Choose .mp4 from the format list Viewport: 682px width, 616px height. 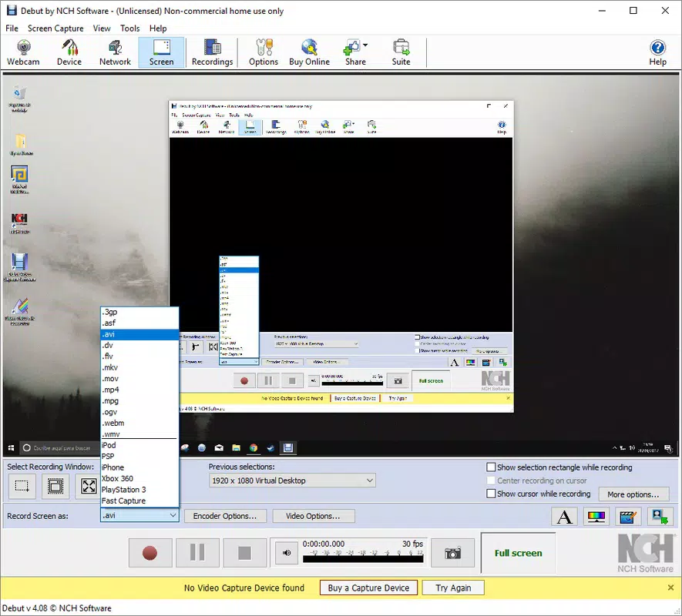(139, 390)
